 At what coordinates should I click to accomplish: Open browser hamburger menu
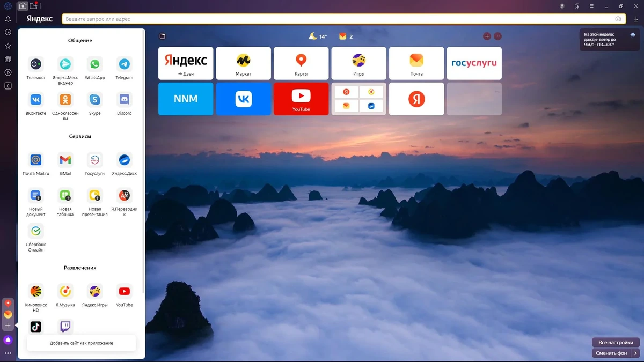(591, 6)
